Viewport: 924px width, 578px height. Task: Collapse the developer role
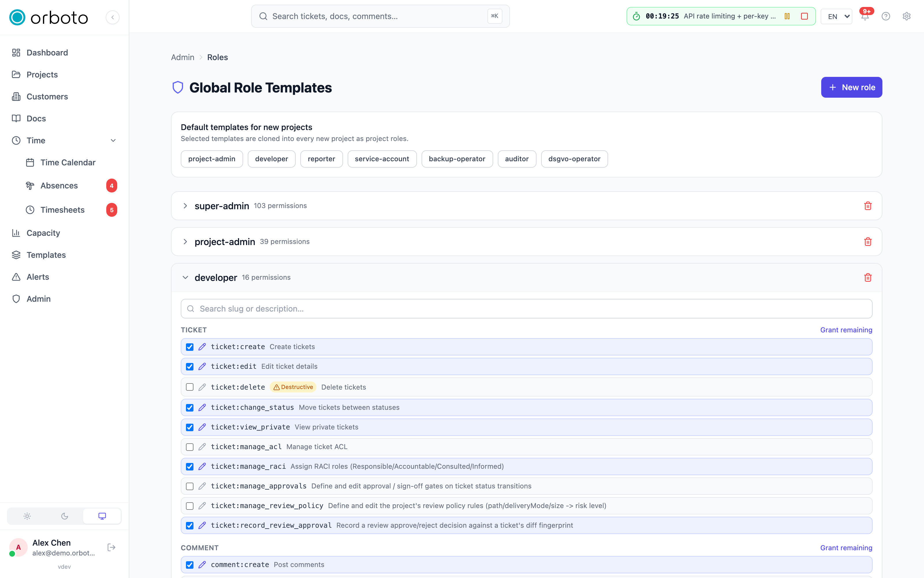click(185, 277)
